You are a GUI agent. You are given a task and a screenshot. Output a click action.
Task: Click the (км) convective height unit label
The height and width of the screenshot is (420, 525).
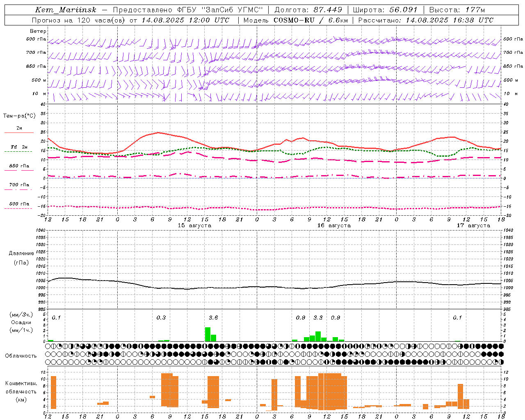click(x=21, y=400)
